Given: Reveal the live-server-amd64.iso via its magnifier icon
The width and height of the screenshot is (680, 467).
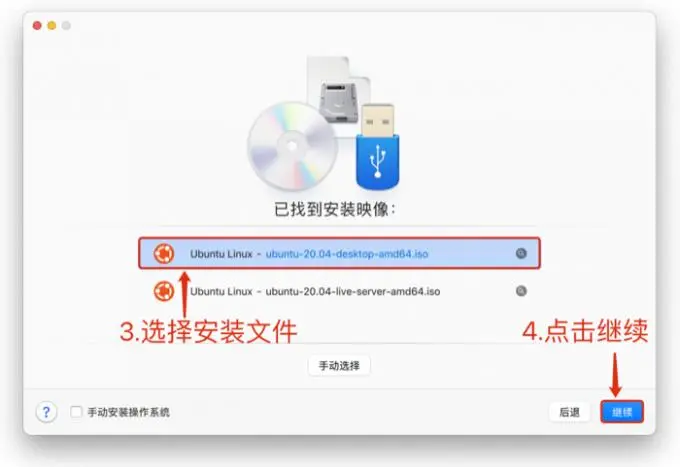Looking at the screenshot, I should coord(521,291).
